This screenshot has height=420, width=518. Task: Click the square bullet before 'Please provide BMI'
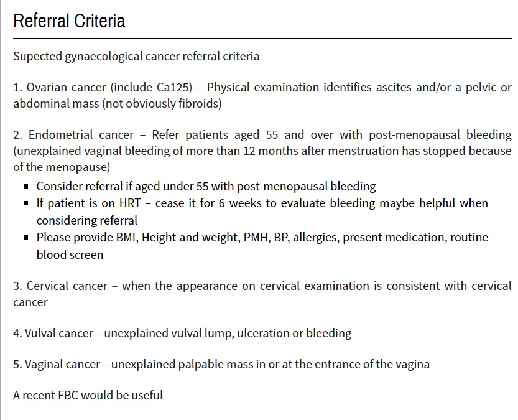(x=26, y=238)
